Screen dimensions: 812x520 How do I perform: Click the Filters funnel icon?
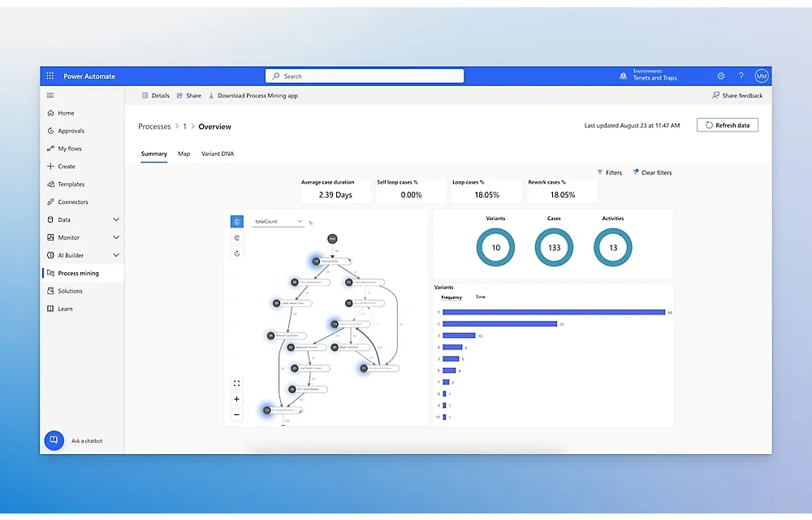click(x=600, y=172)
